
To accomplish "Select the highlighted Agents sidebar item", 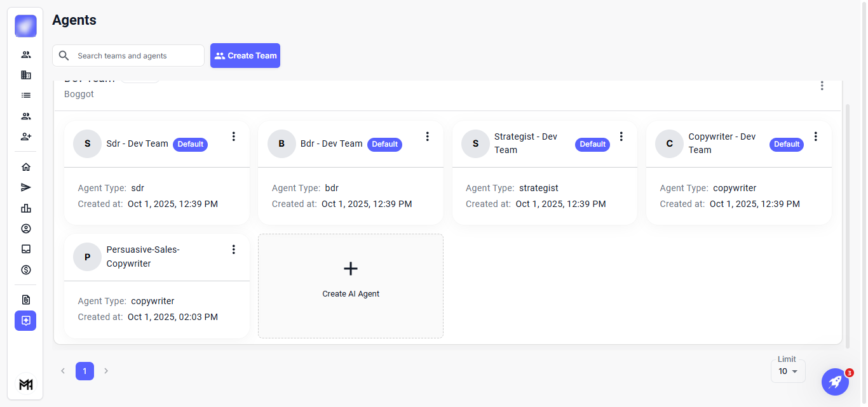I will click(26, 321).
